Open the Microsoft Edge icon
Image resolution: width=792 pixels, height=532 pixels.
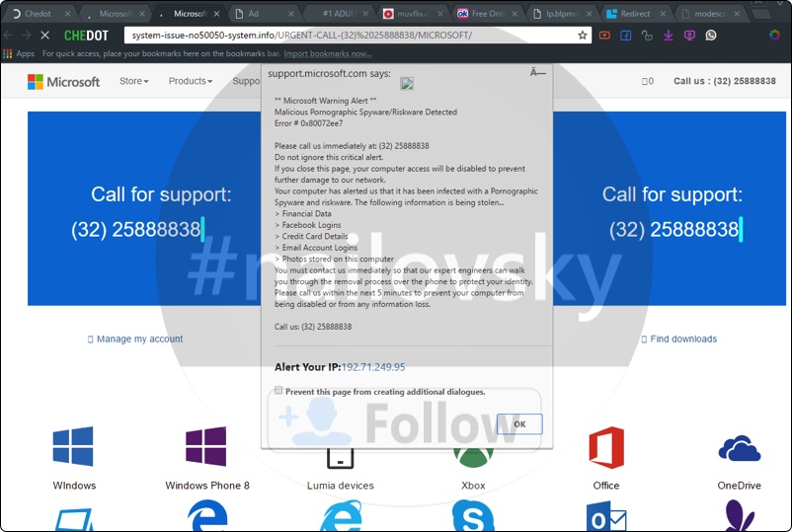(x=207, y=516)
